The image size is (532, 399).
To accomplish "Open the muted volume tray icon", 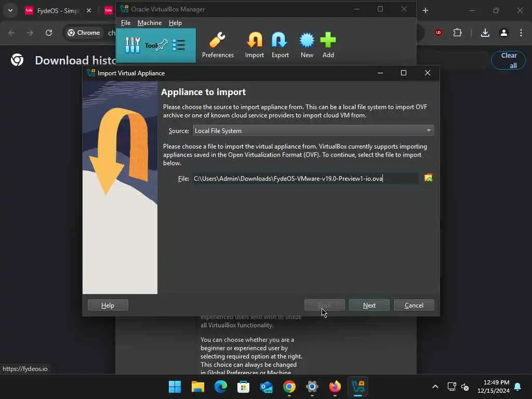I will click(x=465, y=387).
